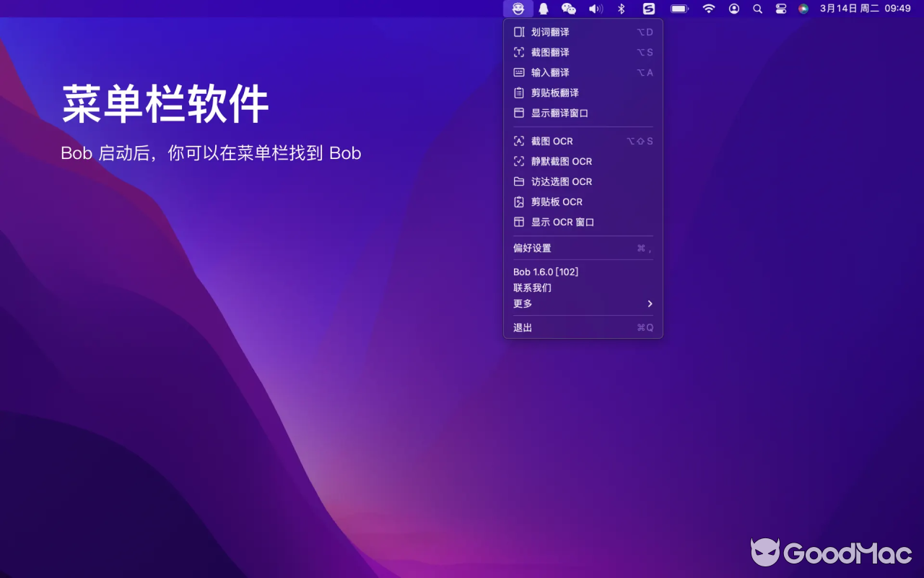The width and height of the screenshot is (924, 578).
Task: Open the WeChat menu bar icon
Action: pyautogui.click(x=569, y=9)
